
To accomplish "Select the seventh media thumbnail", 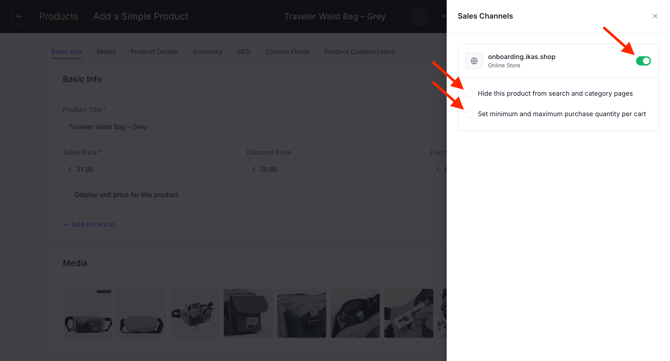I will click(x=408, y=314).
